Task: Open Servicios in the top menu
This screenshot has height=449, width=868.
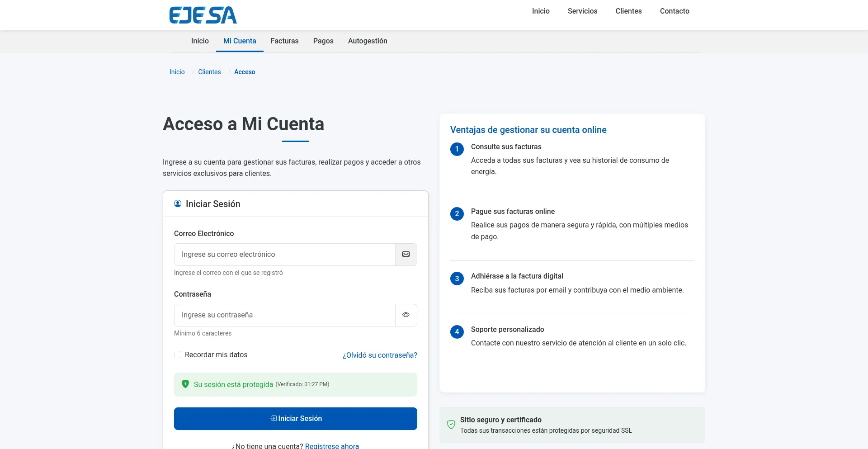Action: point(582,11)
